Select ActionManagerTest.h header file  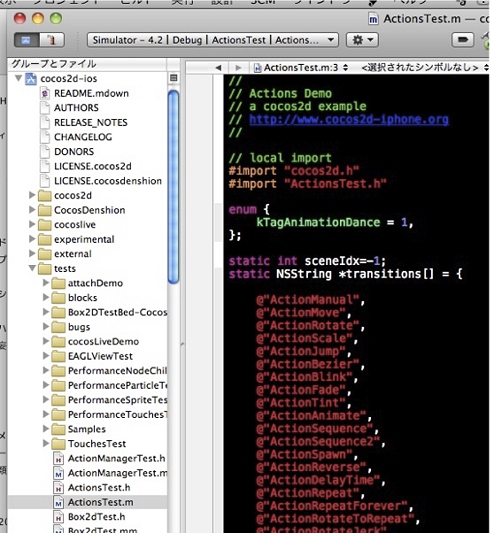pyautogui.click(x=109, y=458)
